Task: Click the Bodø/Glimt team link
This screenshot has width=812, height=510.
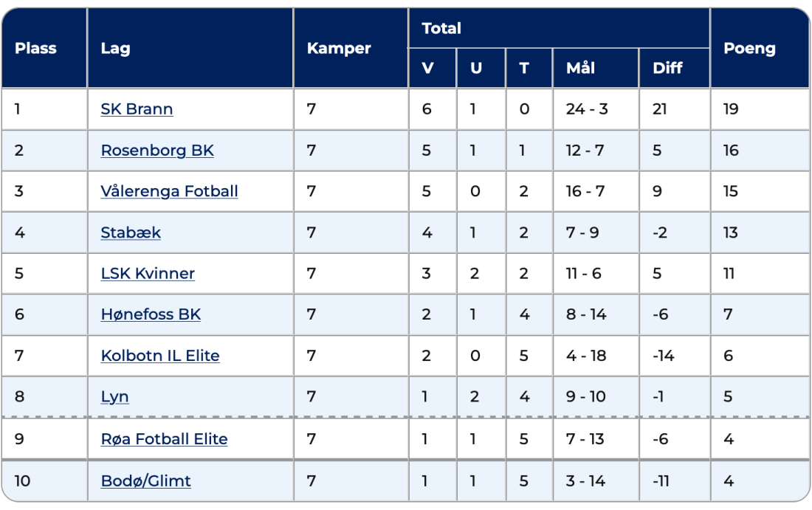Action: click(x=145, y=481)
